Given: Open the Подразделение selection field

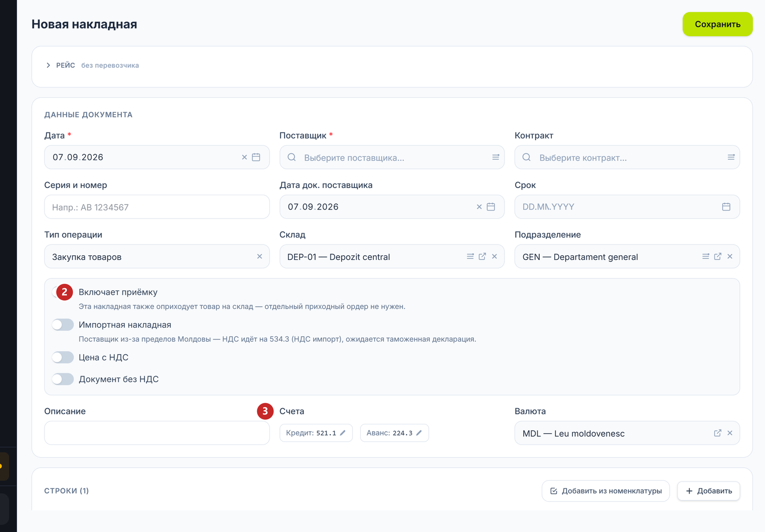Looking at the screenshot, I should (627, 256).
